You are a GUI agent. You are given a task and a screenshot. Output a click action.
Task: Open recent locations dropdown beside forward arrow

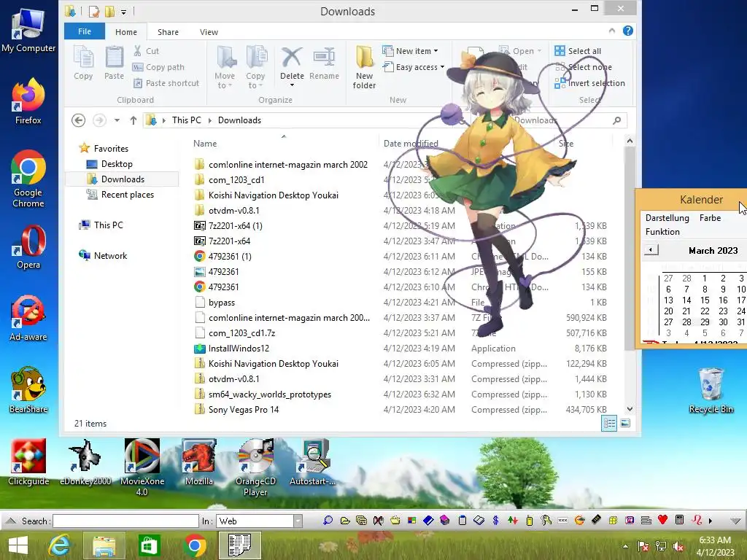click(x=117, y=120)
